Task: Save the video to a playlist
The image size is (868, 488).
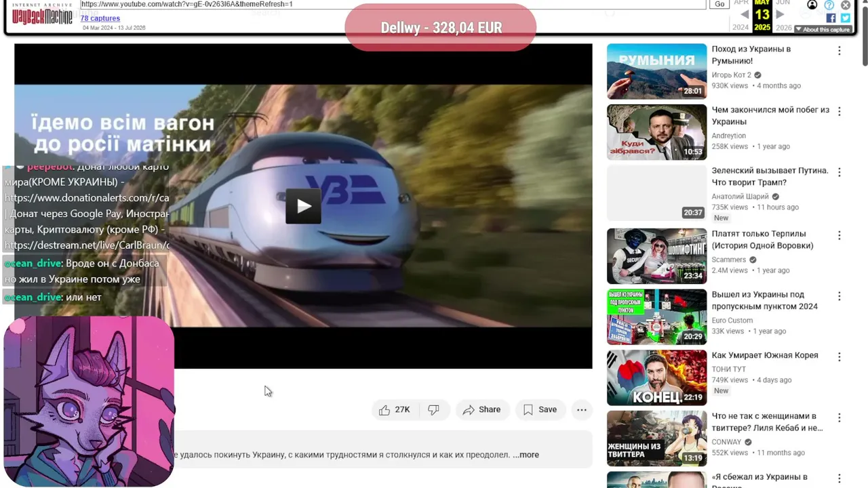Action: [x=540, y=409]
